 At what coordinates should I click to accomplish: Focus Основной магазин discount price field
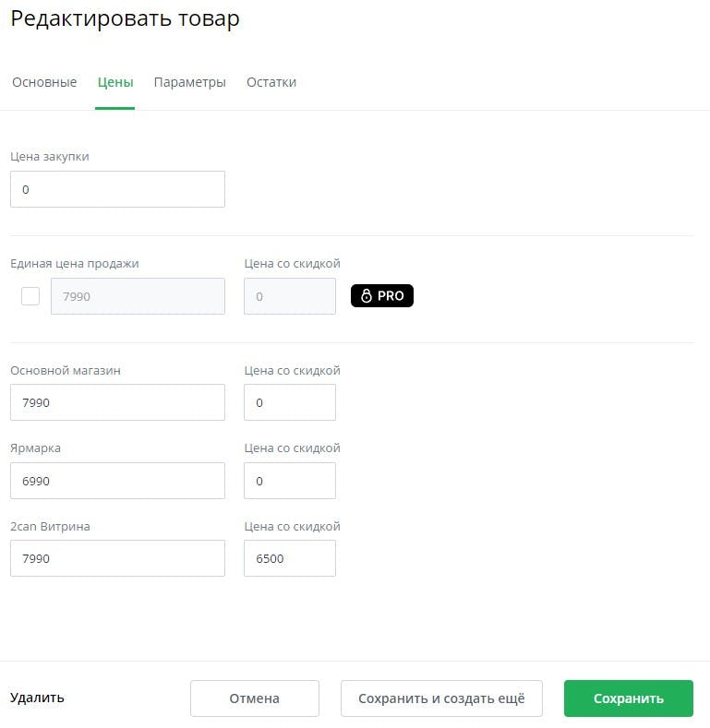click(290, 402)
